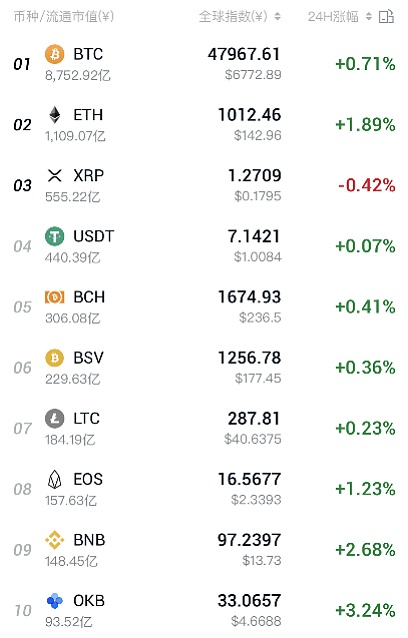Click the green USDT Tether icon
Image resolution: width=408 pixels, height=638 pixels.
click(55, 236)
